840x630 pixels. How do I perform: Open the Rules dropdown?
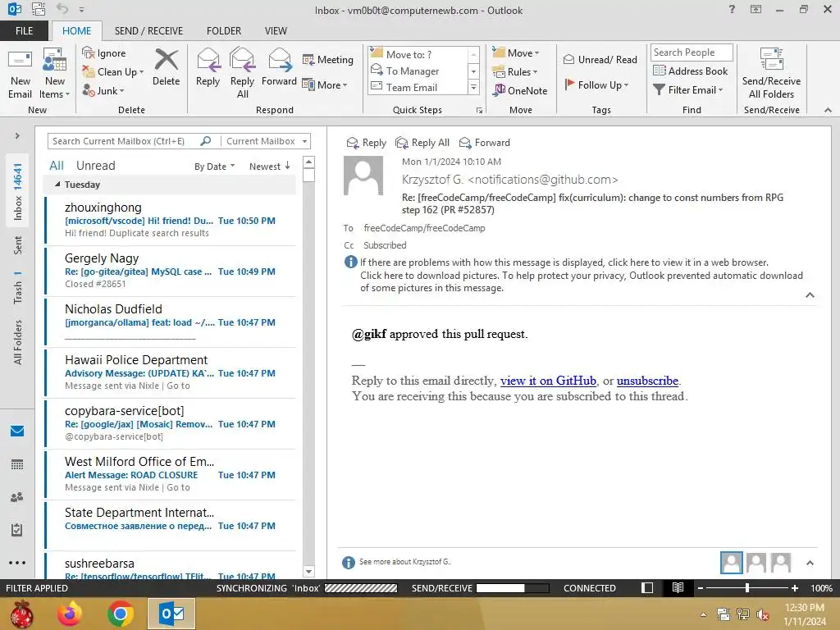pos(514,72)
